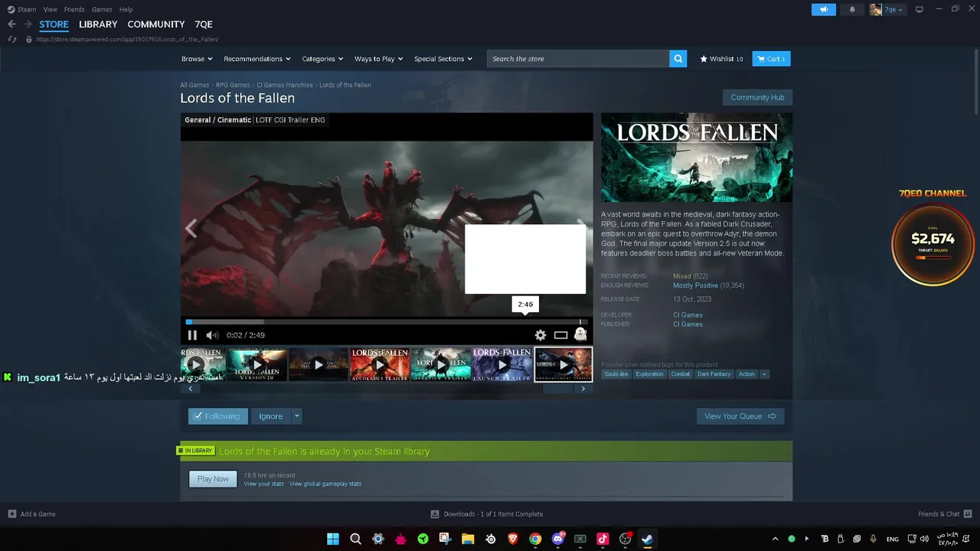The image size is (980, 551).
Task: Play the Launch Trailer thumbnail
Action: (x=501, y=365)
